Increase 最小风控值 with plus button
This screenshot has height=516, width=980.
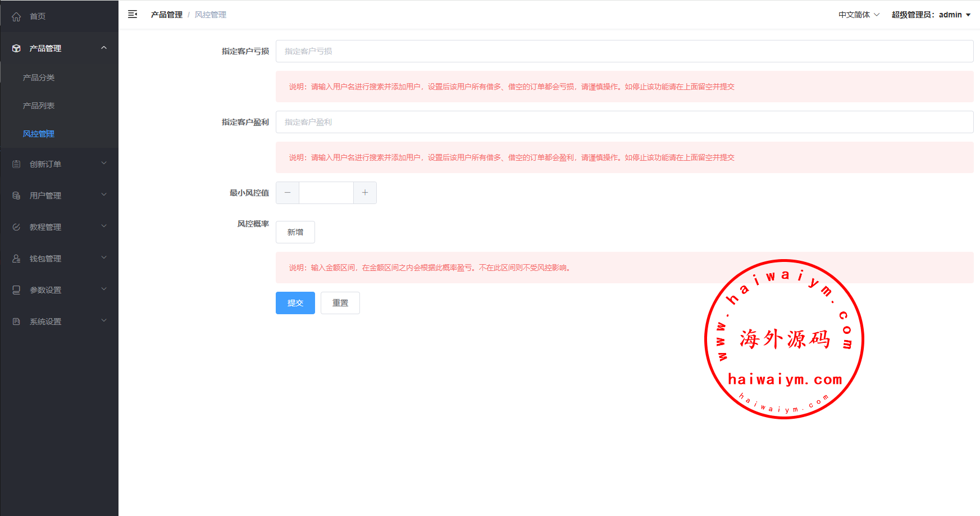coord(365,193)
